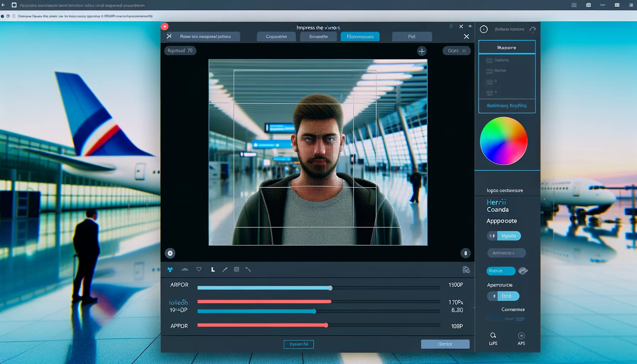The width and height of the screenshot is (637, 364).
Task: Switch to the Pelt tab
Action: tap(412, 37)
